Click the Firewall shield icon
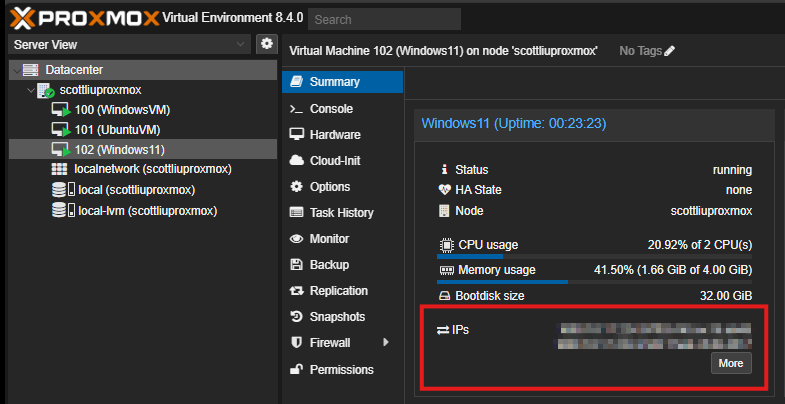 296,343
